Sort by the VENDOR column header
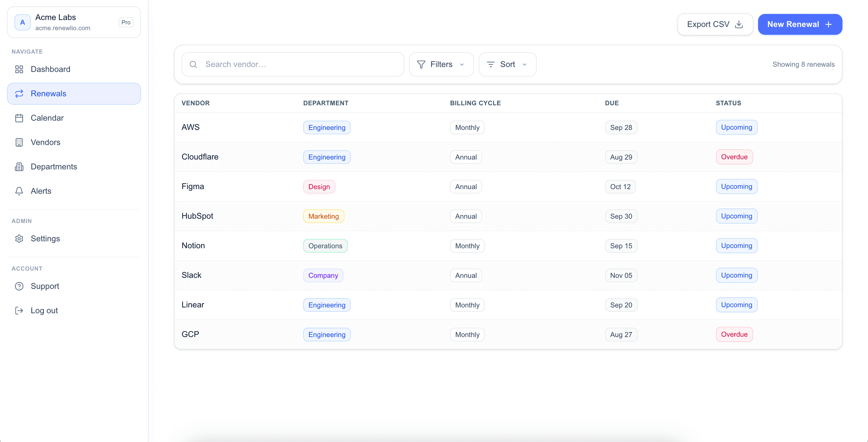This screenshot has width=868, height=442. click(196, 103)
